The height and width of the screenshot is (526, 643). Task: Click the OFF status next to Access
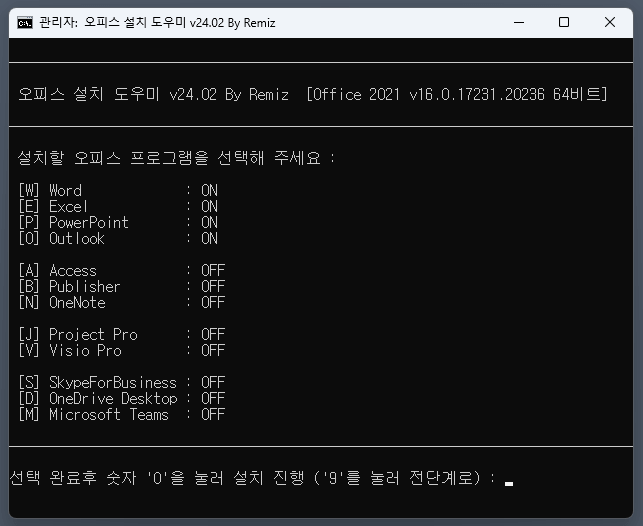(x=213, y=271)
